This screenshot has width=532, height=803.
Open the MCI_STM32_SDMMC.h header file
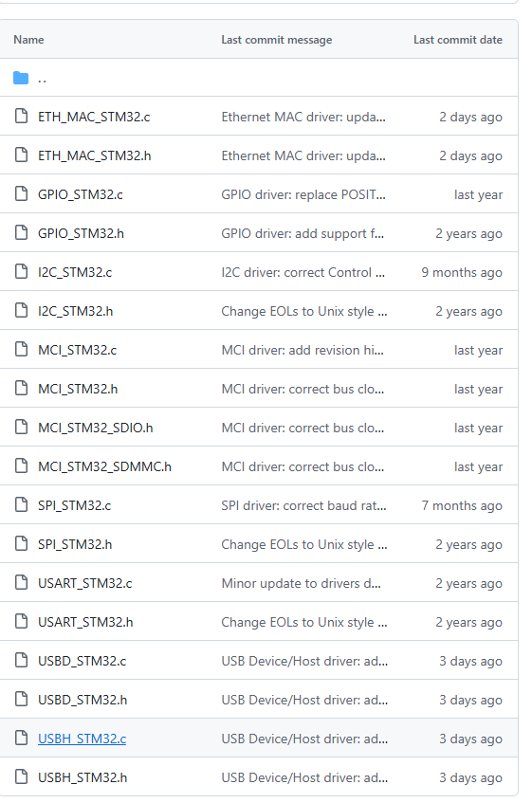click(x=104, y=466)
